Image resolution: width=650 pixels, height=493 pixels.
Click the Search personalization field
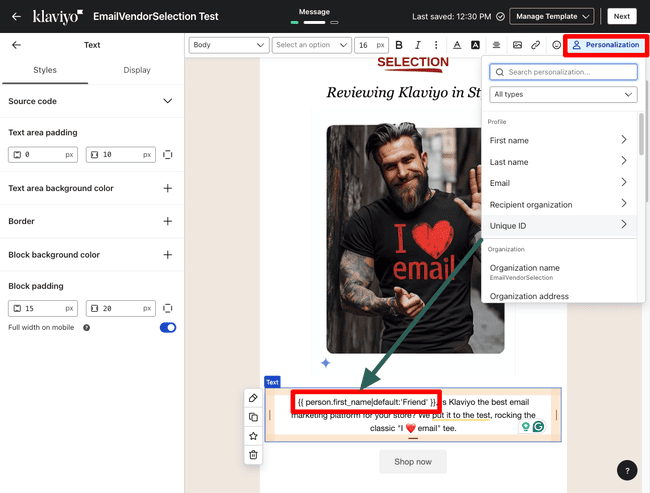563,72
